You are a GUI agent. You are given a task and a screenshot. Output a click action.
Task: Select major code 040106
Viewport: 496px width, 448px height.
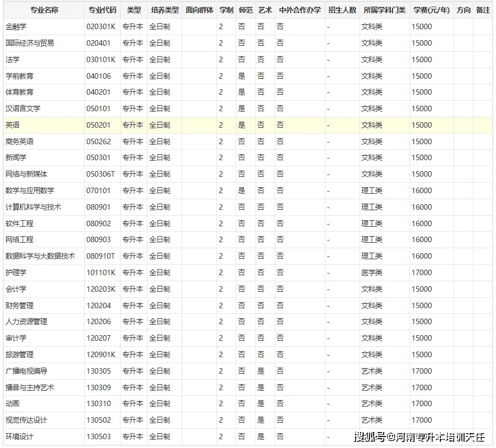coord(99,76)
